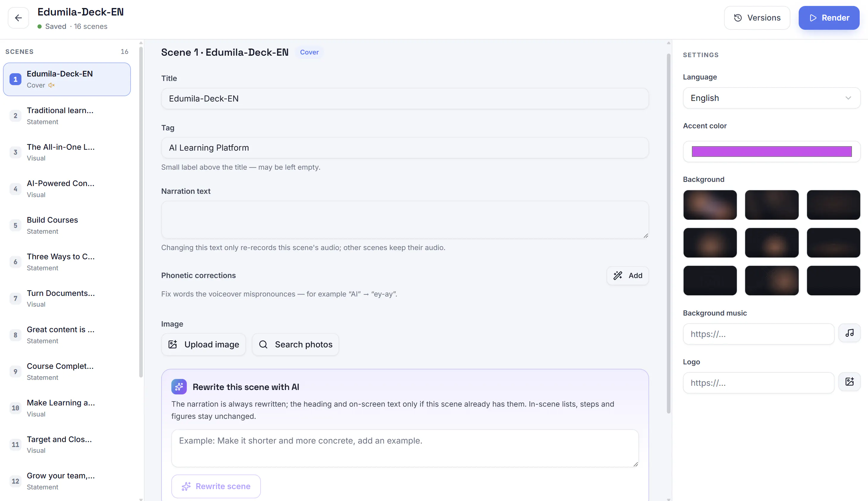Select scene 12 Grow your team,...
868x501 pixels.
coord(67,481)
